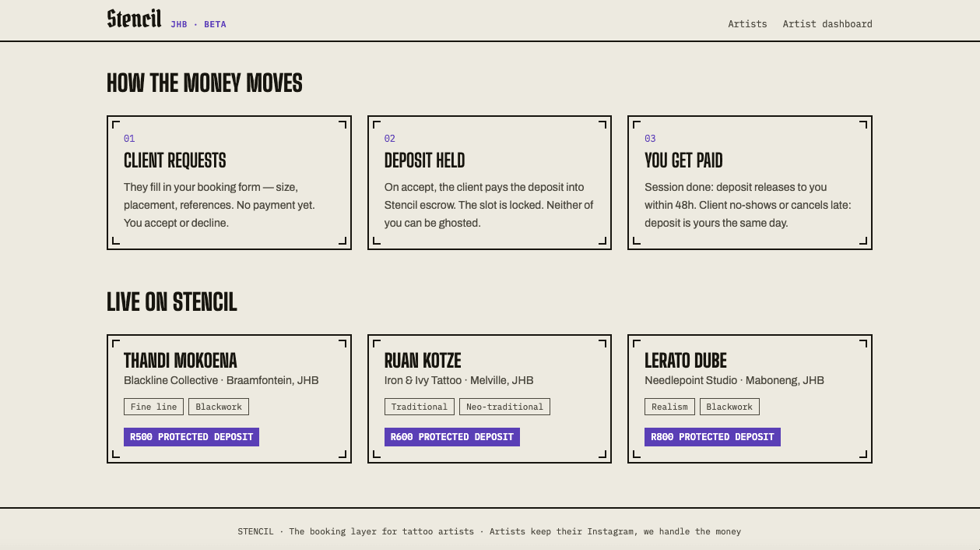
Task: Open Ruan Kotze's artist card
Action: pyautogui.click(x=490, y=399)
